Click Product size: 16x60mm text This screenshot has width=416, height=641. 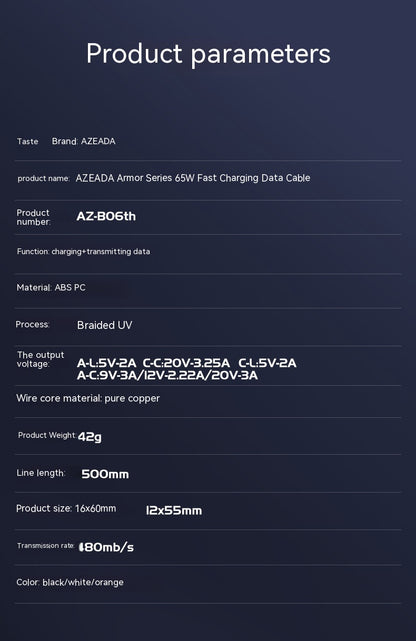[x=66, y=509]
